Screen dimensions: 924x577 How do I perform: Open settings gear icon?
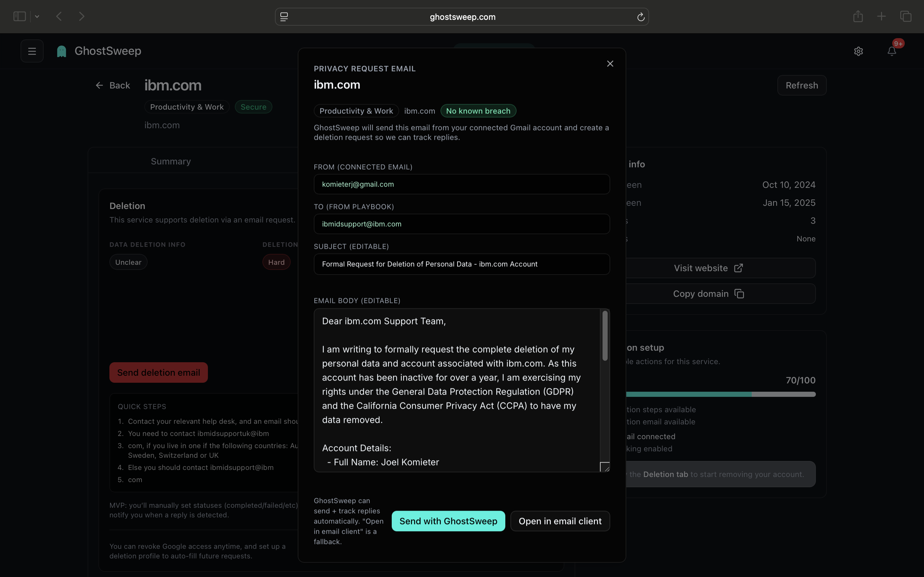[x=858, y=51]
